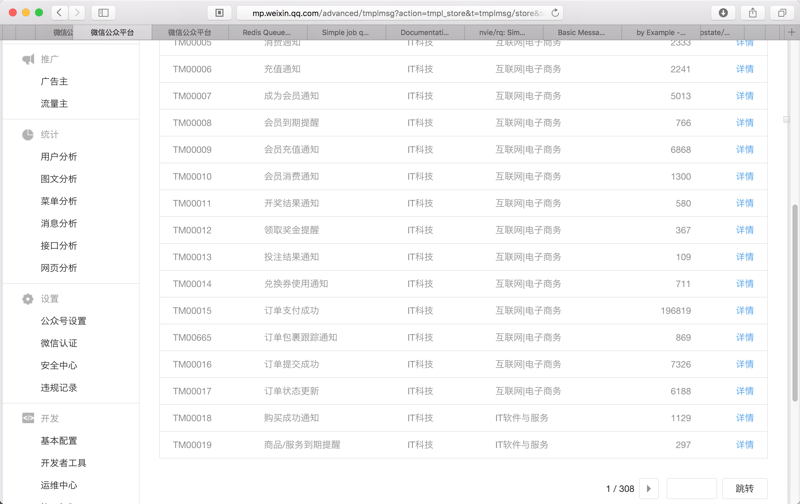Viewport: 800px width, 504px height.
Task: Click the 1 / 308 page indicator
Action: tap(620, 489)
